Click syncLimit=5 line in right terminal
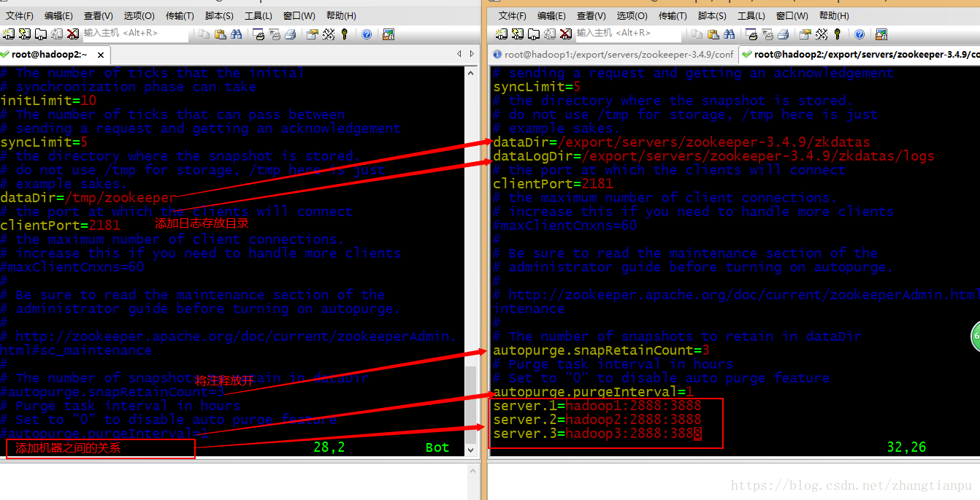 537,87
